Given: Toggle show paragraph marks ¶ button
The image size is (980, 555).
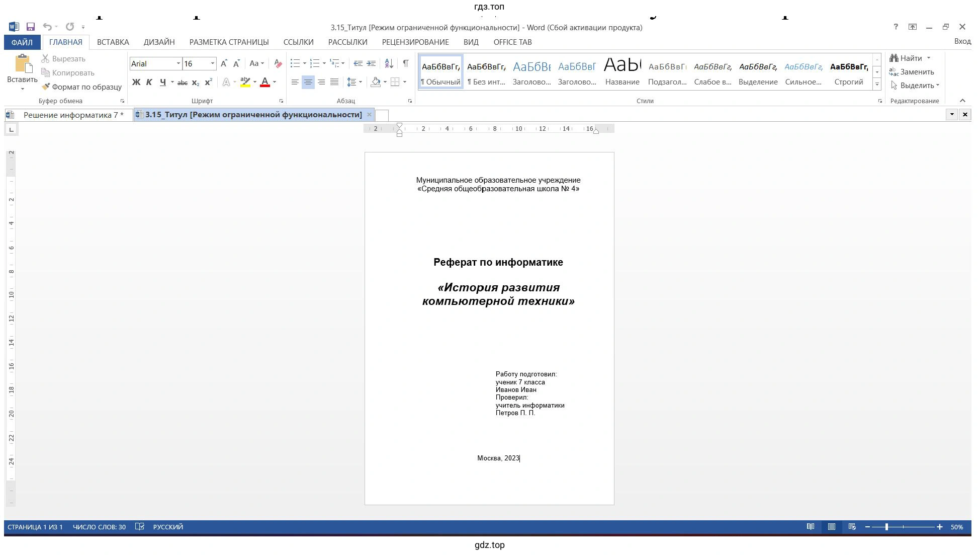Looking at the screenshot, I should point(405,63).
